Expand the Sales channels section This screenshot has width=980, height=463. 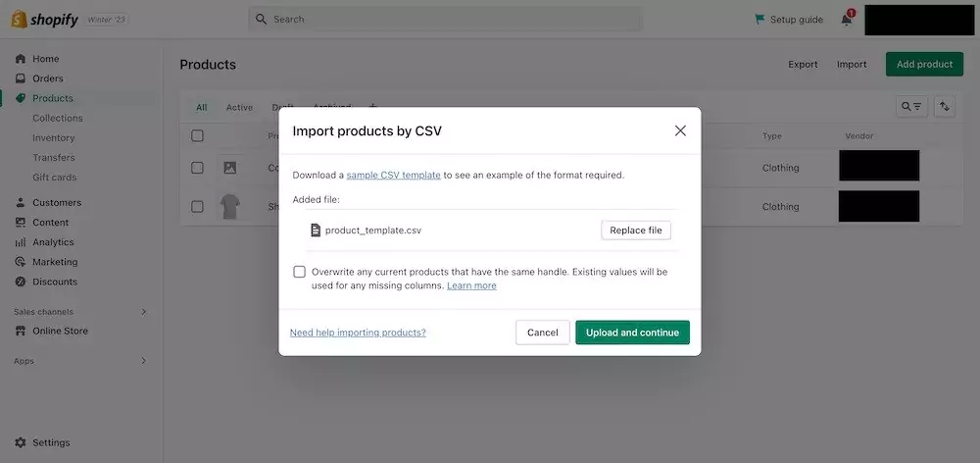(144, 312)
